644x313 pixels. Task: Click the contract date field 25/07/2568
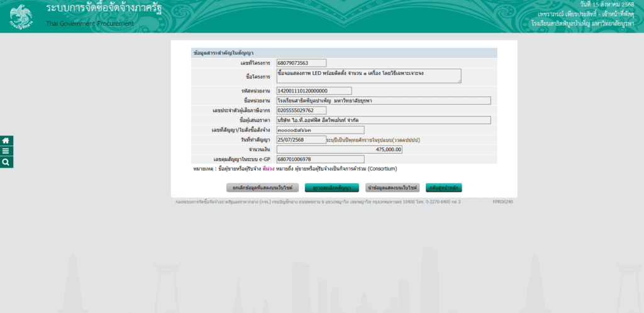tap(301, 140)
